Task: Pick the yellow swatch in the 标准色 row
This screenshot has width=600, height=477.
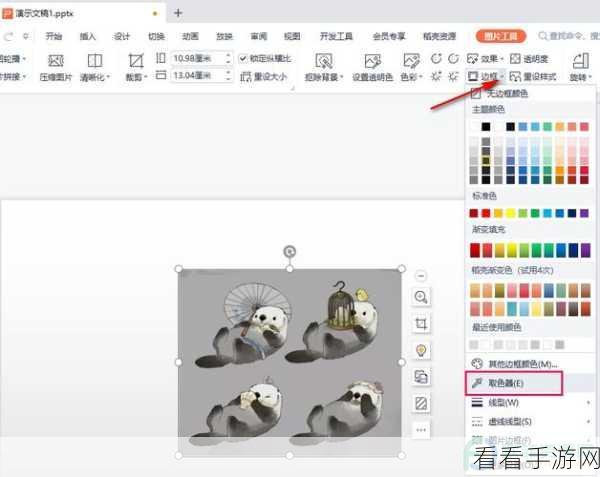Action: click(x=510, y=213)
